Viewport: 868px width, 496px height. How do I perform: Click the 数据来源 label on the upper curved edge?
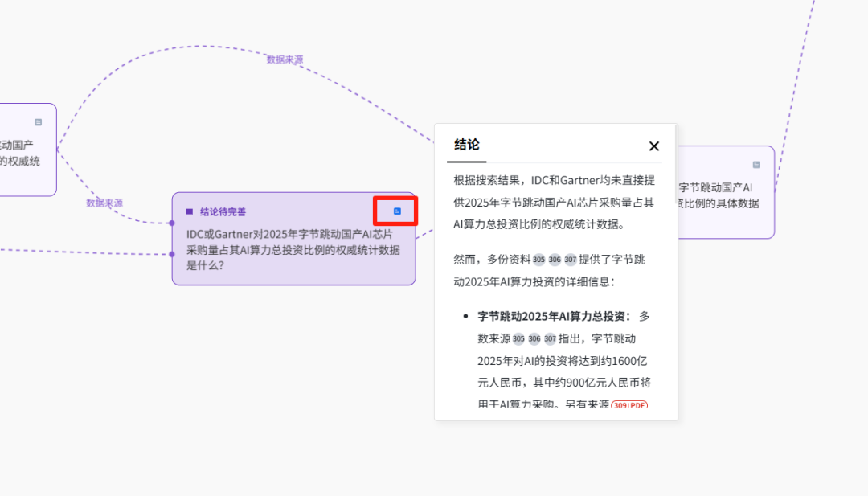285,59
